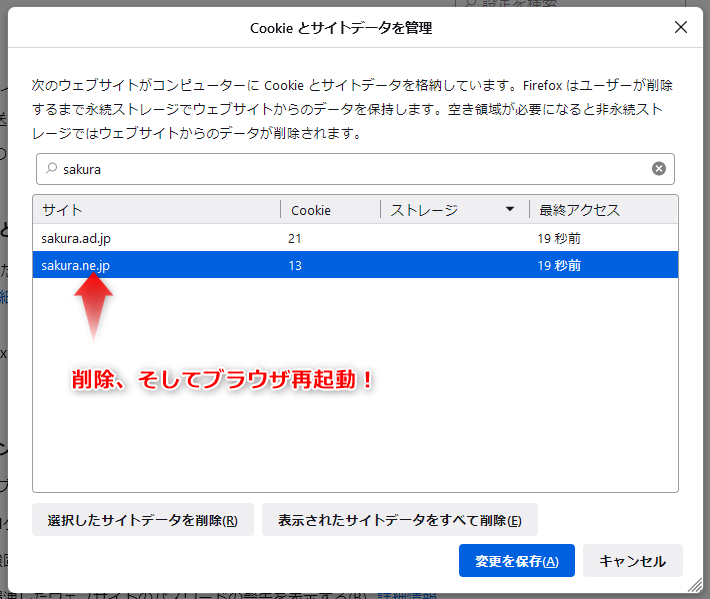
Task: Click the 19 秒前 cell of sakura.ne.jp
Action: coord(559,265)
